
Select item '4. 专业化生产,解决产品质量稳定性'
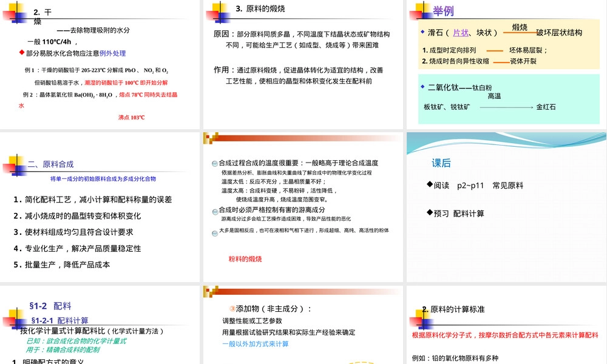pyautogui.click(x=78, y=248)
